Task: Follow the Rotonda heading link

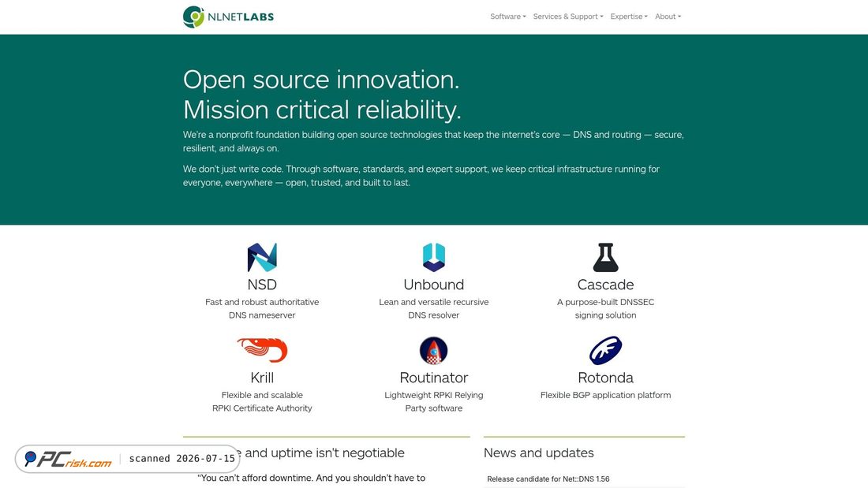Action: (605, 378)
